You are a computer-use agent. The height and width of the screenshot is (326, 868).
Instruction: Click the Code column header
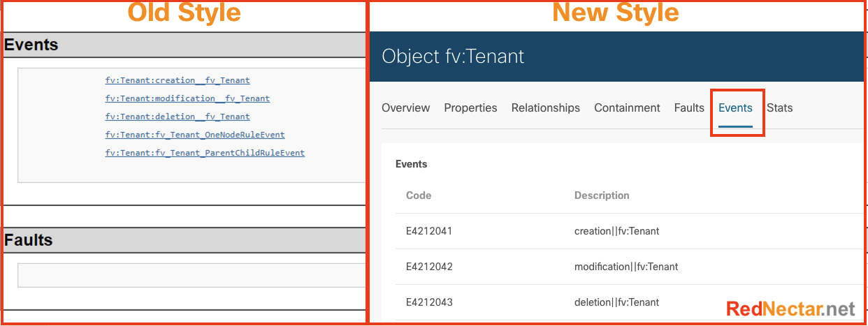419,195
